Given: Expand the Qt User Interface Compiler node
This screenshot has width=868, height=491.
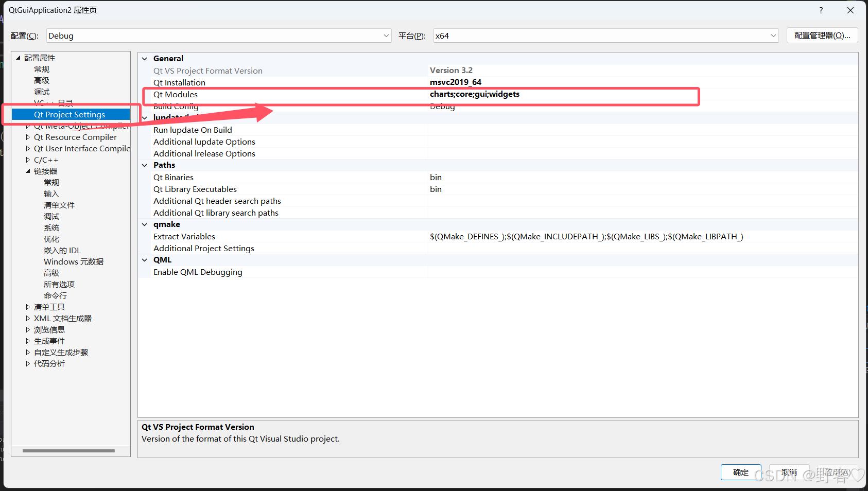Looking at the screenshot, I should click(28, 148).
